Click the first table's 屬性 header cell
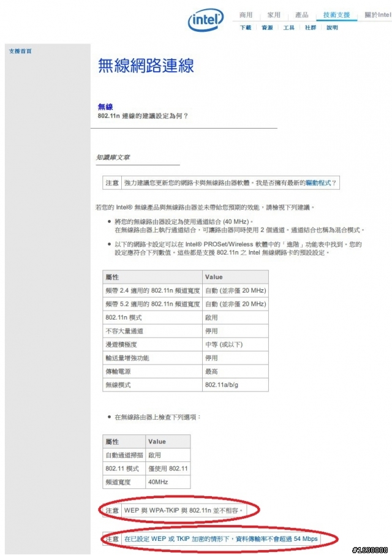 pos(153,277)
